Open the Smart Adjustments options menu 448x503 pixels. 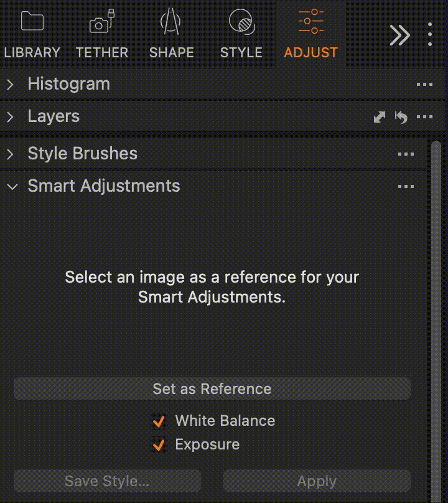pos(406,186)
